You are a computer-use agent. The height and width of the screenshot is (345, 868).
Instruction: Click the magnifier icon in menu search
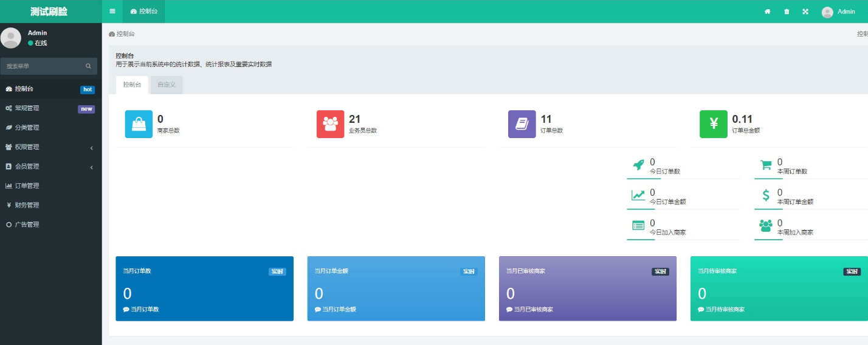(x=88, y=66)
